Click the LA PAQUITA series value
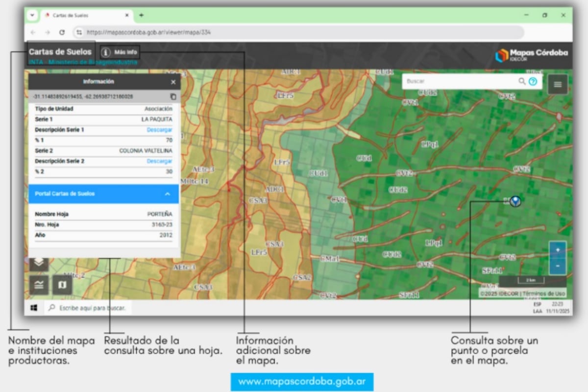Image resolution: width=588 pixels, height=392 pixels. (x=157, y=119)
